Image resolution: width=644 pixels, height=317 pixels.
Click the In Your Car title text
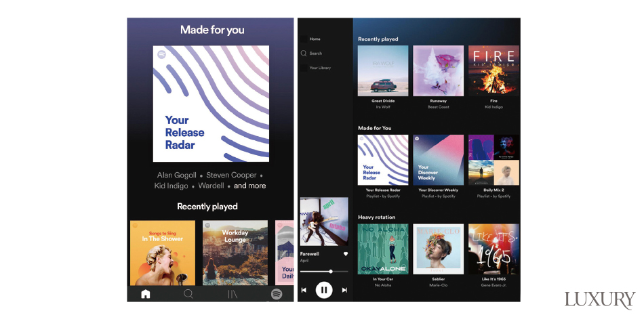383,279
